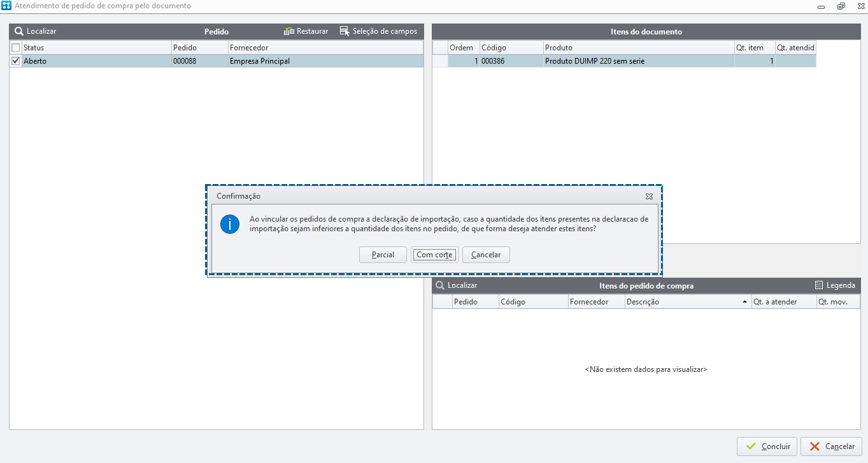The image size is (868, 463).
Task: Click the Legenda icon
Action: tap(819, 285)
